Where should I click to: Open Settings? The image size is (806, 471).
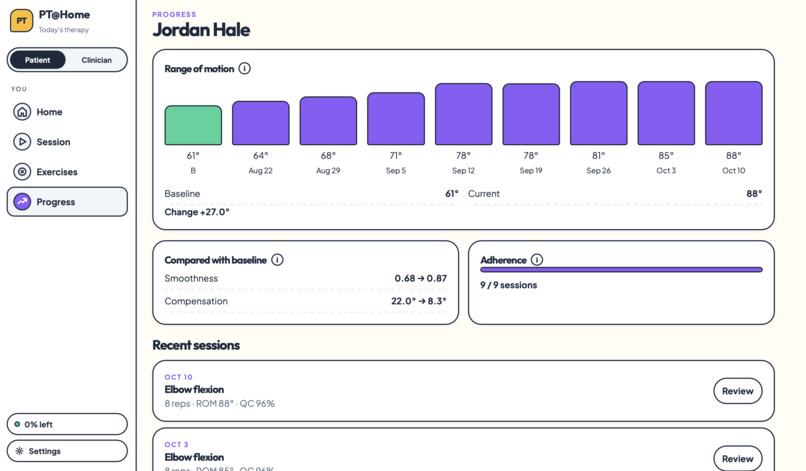(x=67, y=451)
